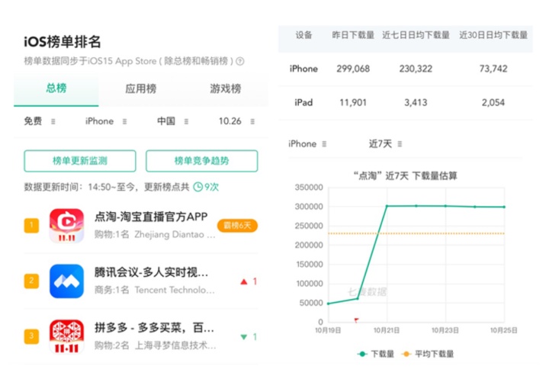Click the 霸榜6天 badge
Screen dimensions: 549x392
click(237, 225)
